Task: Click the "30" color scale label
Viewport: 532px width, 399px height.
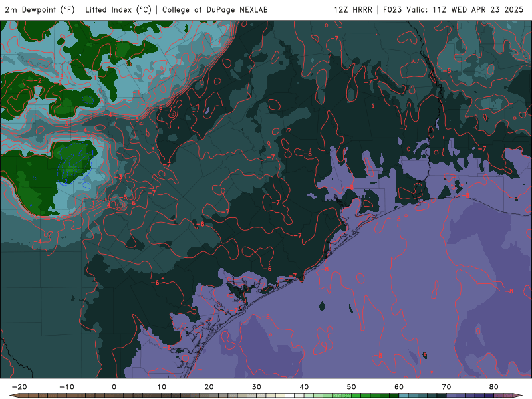Action: (x=257, y=387)
